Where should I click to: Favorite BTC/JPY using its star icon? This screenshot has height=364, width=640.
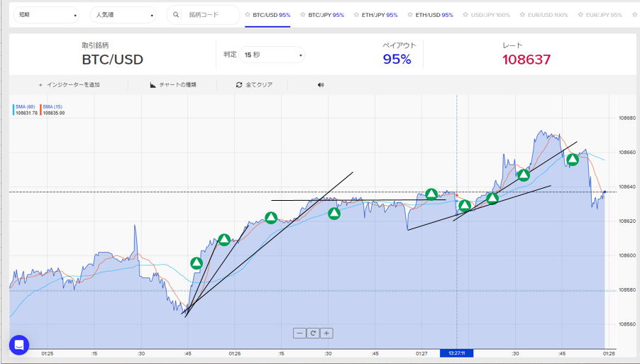[302, 15]
